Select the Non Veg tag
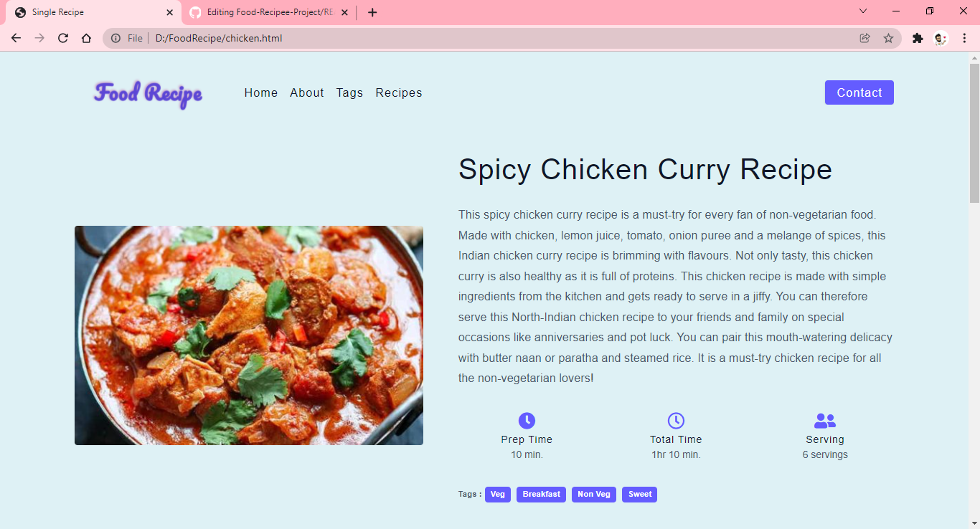 pos(593,494)
